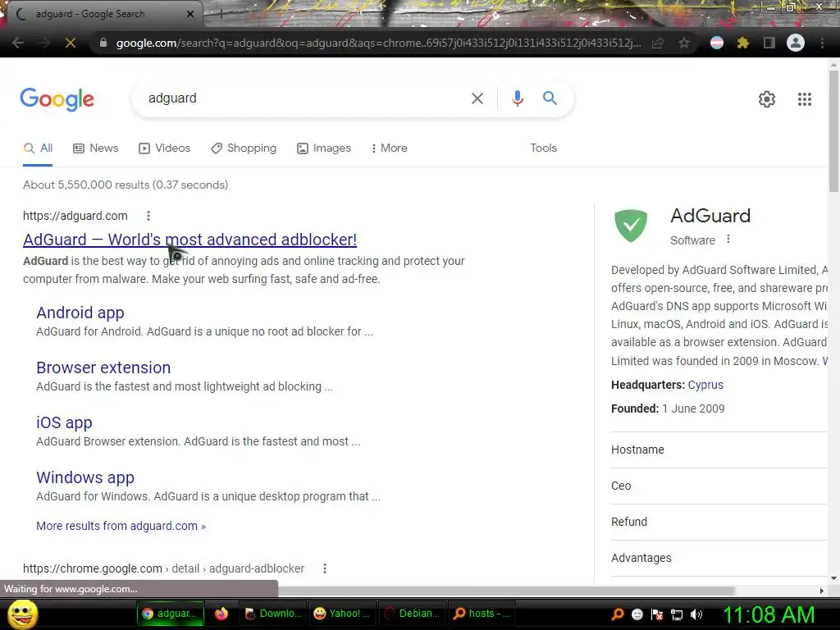Expand the Refund row
Image resolution: width=840 pixels, height=630 pixels.
click(719, 522)
